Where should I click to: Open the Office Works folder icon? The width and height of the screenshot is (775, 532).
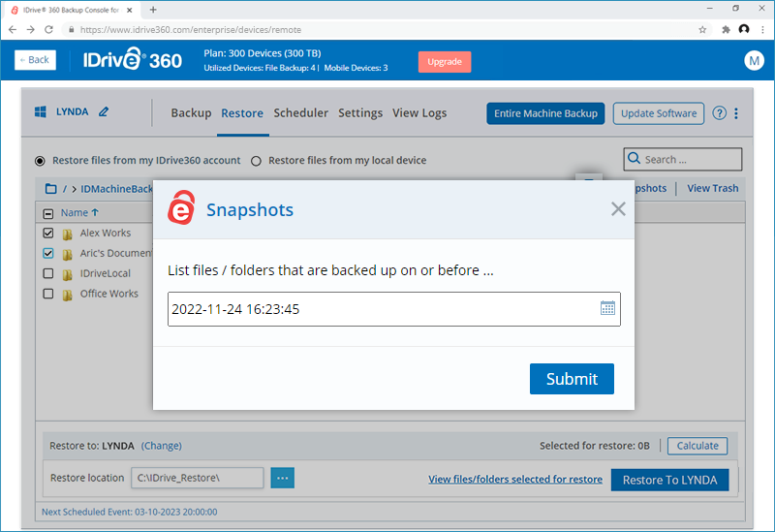(67, 295)
